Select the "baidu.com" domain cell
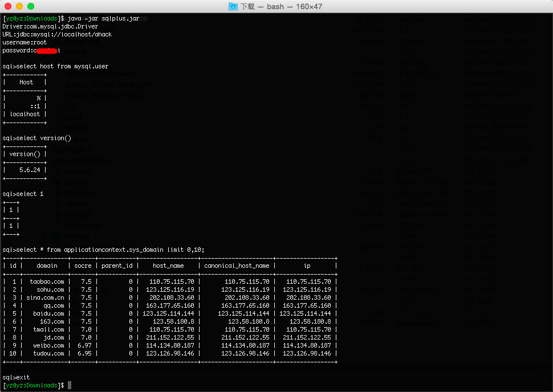Image resolution: width=553 pixels, height=392 pixels. tap(48, 313)
